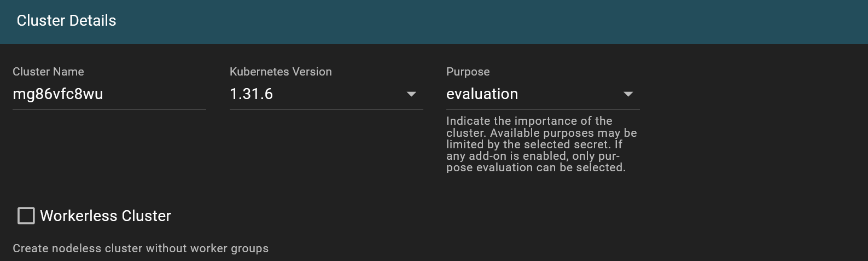Open the Kubernetes Version 1.31.6 select
The width and height of the screenshot is (868, 261).
click(x=327, y=94)
